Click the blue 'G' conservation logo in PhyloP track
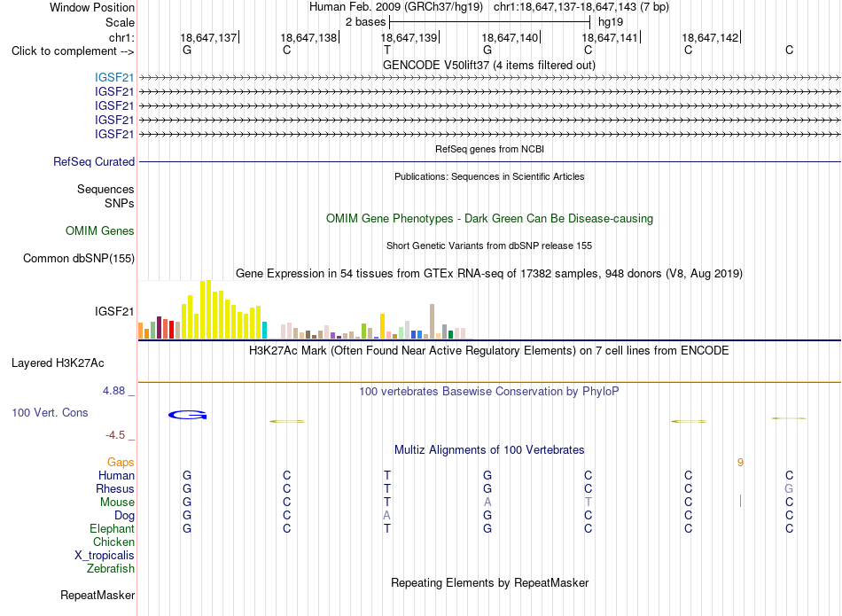842x616 pixels. pos(187,415)
